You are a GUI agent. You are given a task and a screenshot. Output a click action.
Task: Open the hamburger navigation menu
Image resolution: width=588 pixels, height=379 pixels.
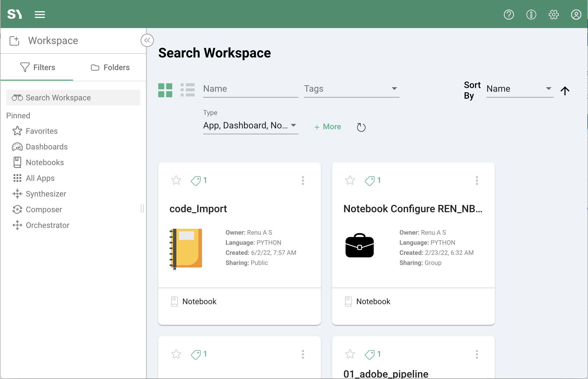pos(40,14)
